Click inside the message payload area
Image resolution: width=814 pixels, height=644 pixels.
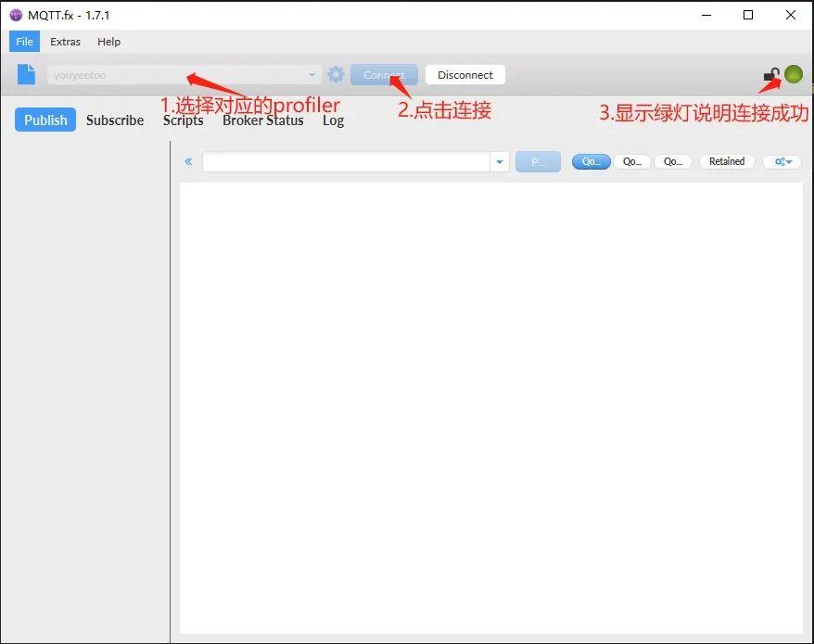point(491,408)
